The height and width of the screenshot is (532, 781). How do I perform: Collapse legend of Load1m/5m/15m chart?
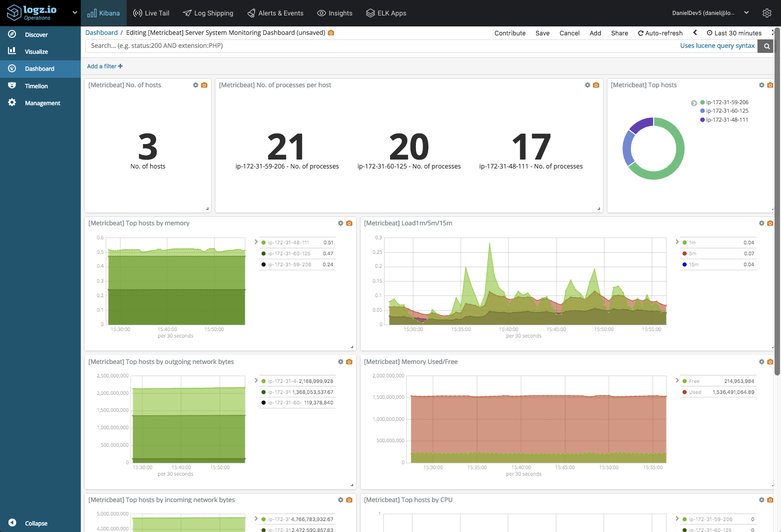click(x=677, y=242)
